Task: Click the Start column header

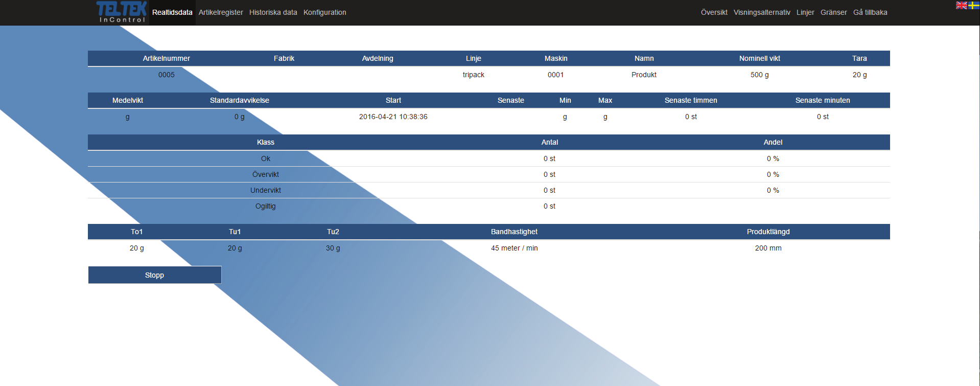Action: 393,100
